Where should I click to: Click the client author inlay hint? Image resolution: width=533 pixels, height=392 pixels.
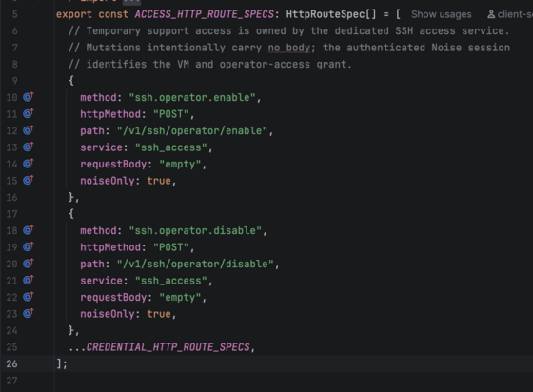click(x=510, y=14)
